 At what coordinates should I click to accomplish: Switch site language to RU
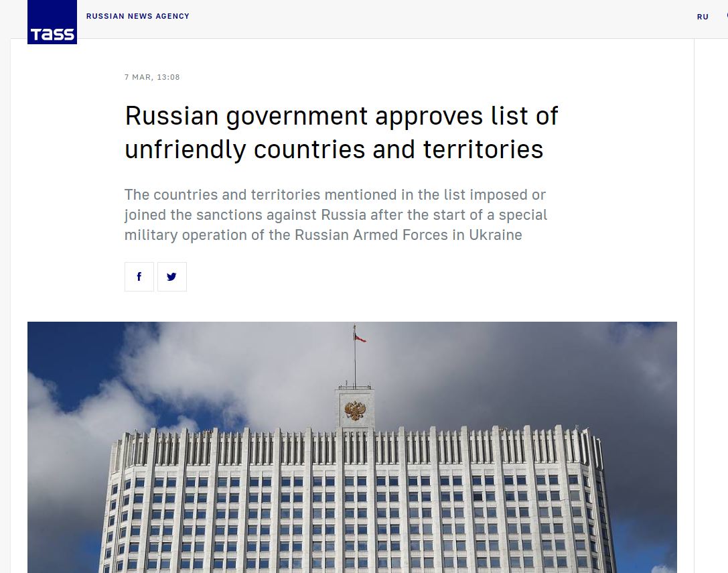(x=703, y=17)
